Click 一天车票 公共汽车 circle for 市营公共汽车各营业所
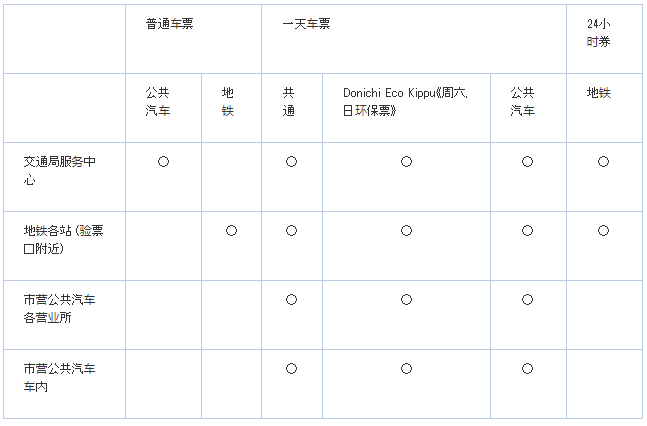The height and width of the screenshot is (426, 647). coord(527,299)
